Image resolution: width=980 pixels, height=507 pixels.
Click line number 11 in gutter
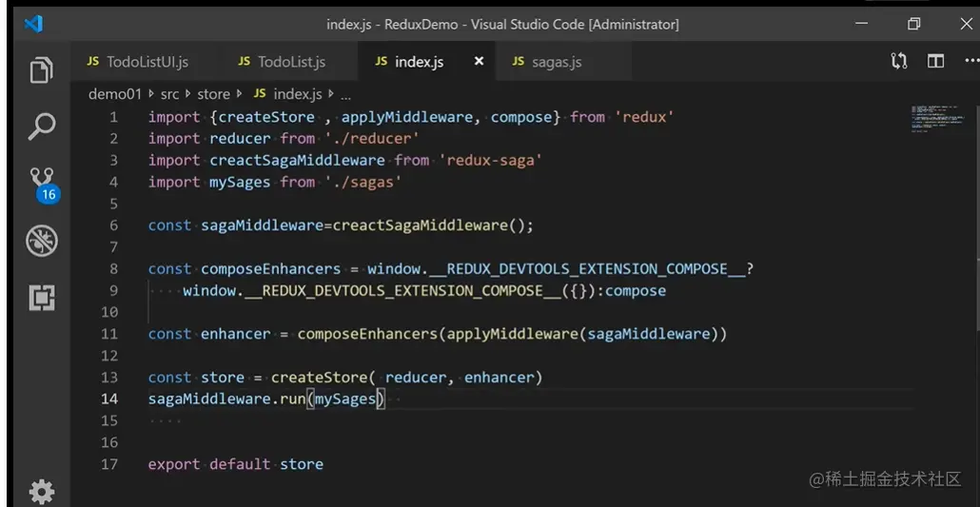[x=109, y=334]
